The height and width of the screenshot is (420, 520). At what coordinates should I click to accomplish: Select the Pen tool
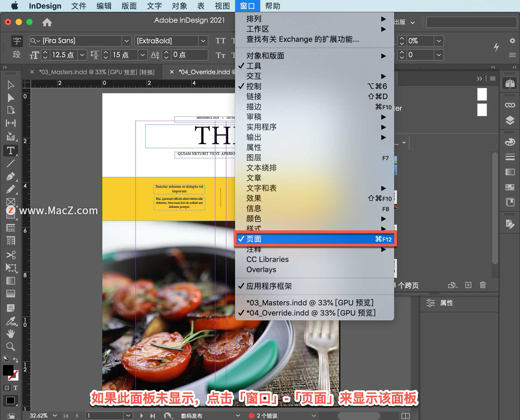tap(11, 176)
